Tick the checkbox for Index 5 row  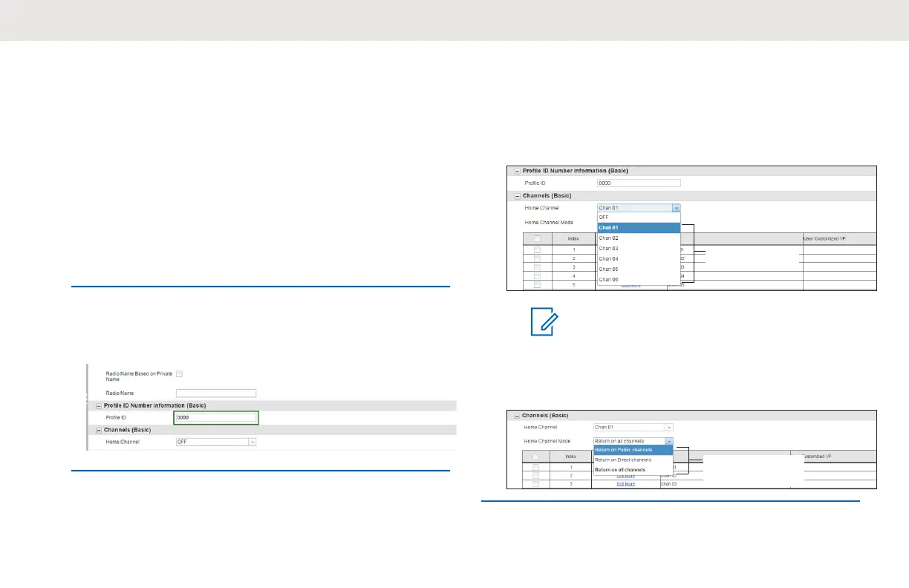point(538,285)
